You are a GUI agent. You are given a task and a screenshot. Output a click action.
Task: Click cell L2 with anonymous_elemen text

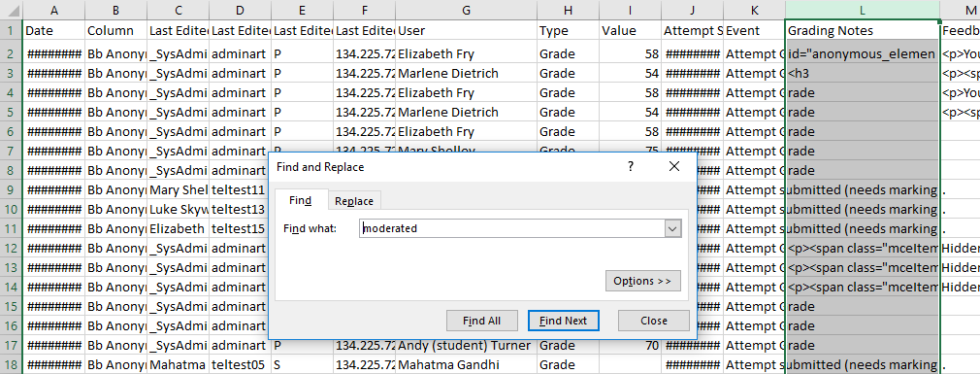pos(862,54)
